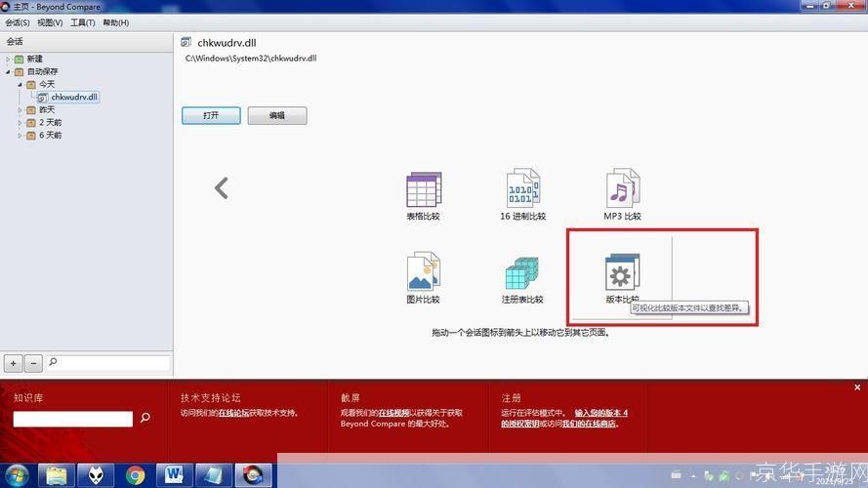Click the session filter magnifier icon
Viewport: 868px width, 488px height.
coord(53,362)
